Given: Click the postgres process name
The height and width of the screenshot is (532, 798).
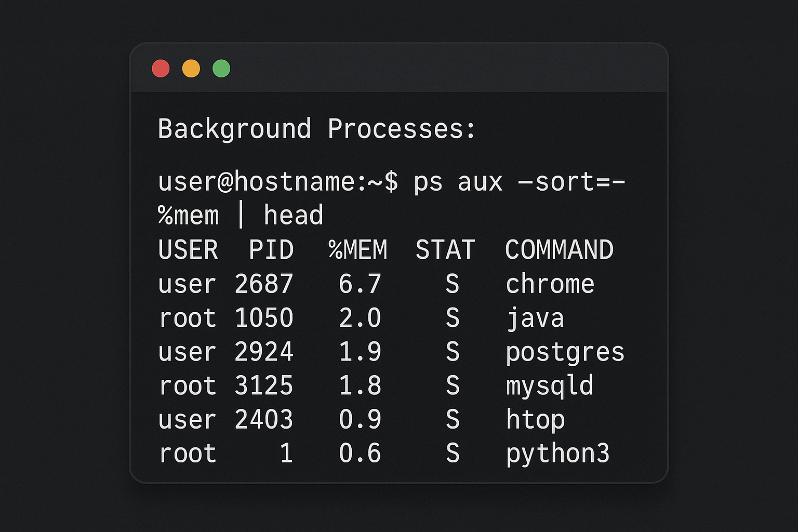Looking at the screenshot, I should tap(565, 352).
